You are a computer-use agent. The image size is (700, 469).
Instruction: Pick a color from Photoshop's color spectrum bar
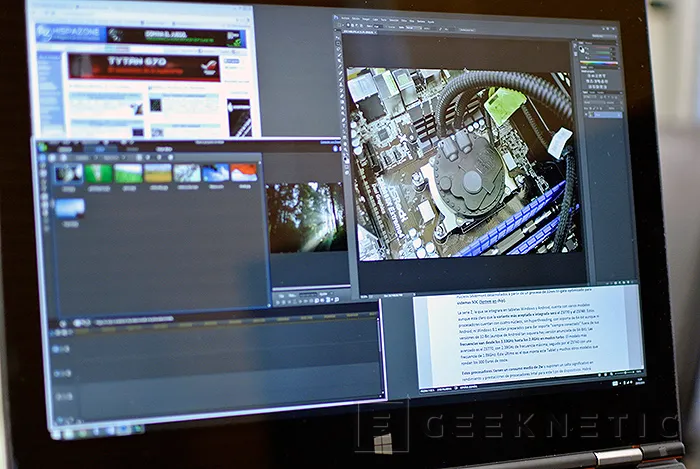(x=600, y=61)
